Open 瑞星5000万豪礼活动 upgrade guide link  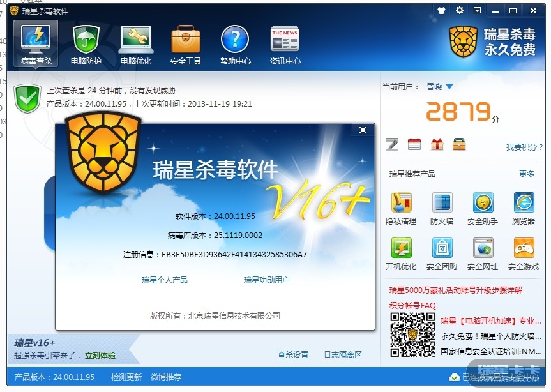click(456, 290)
